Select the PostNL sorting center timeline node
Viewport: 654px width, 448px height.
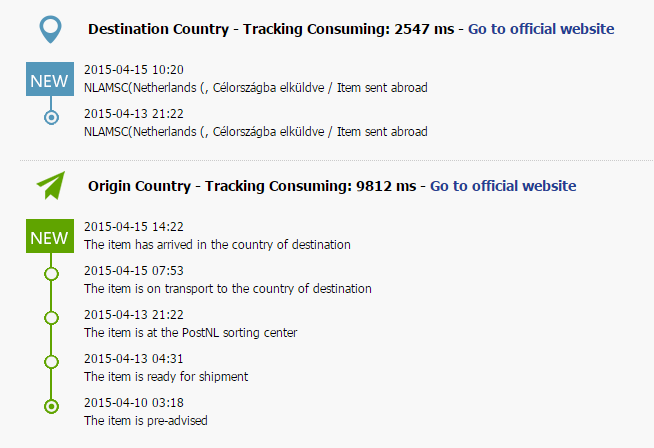coord(51,317)
